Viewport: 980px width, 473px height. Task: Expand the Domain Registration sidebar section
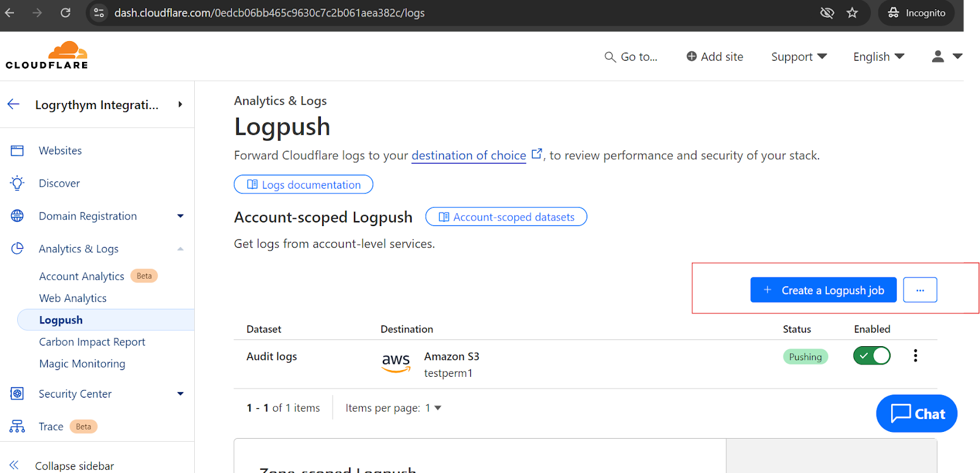[180, 216]
